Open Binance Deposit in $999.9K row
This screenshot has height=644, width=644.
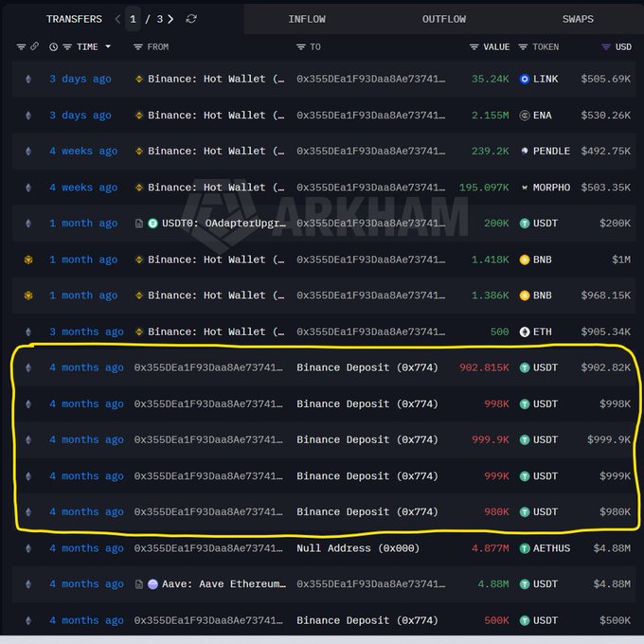(x=367, y=439)
